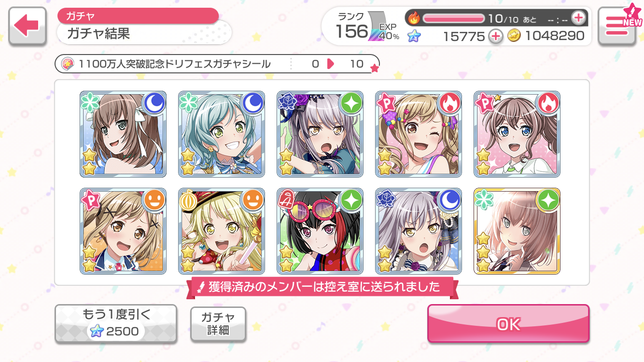Image resolution: width=644 pixels, height=362 pixels.
Task: Select the winking twin-tail girl card
Action: point(419,134)
